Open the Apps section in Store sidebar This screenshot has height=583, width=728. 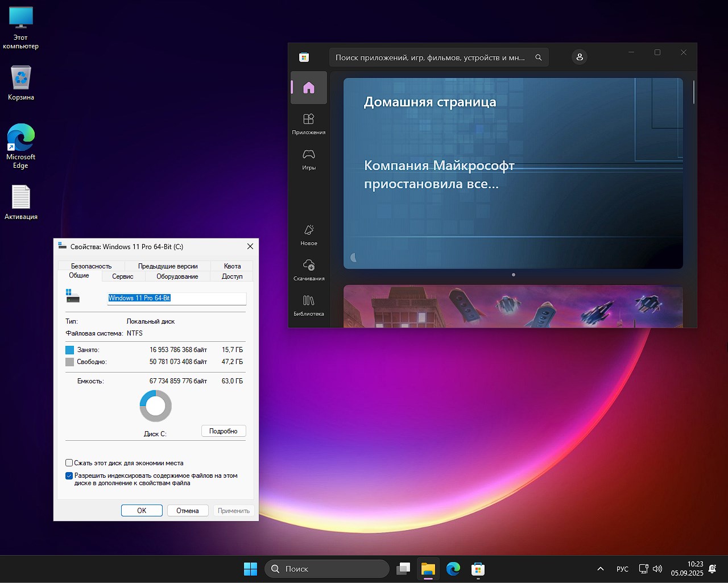click(x=308, y=123)
